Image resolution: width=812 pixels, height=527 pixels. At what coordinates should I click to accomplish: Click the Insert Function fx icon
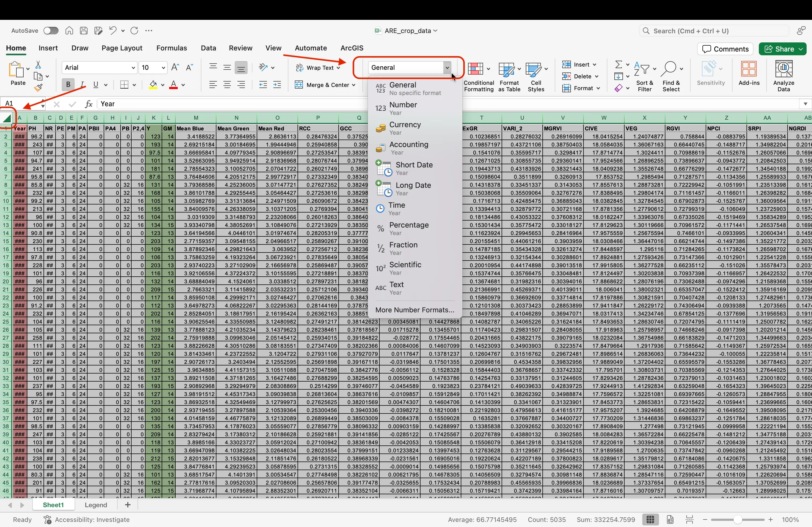tap(89, 104)
